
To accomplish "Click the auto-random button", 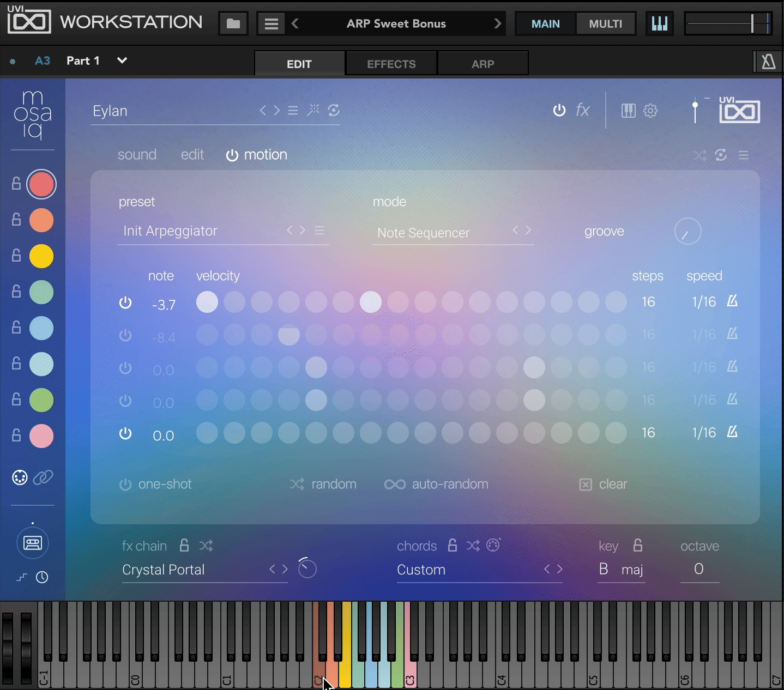I will tap(436, 484).
